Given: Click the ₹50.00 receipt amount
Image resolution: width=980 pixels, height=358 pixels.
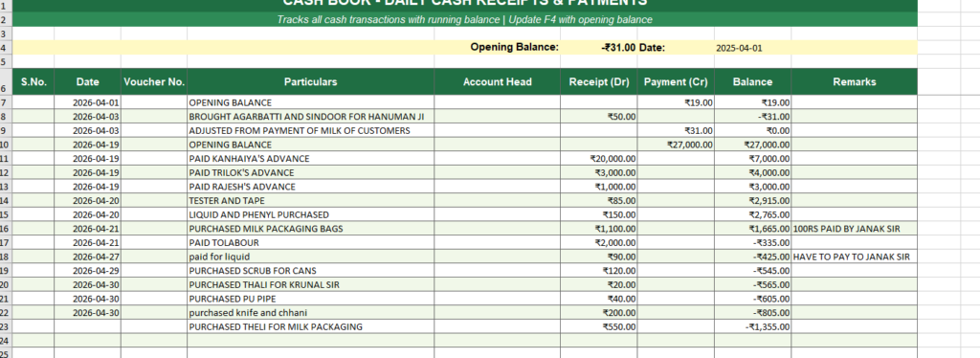Looking at the screenshot, I should point(599,116).
